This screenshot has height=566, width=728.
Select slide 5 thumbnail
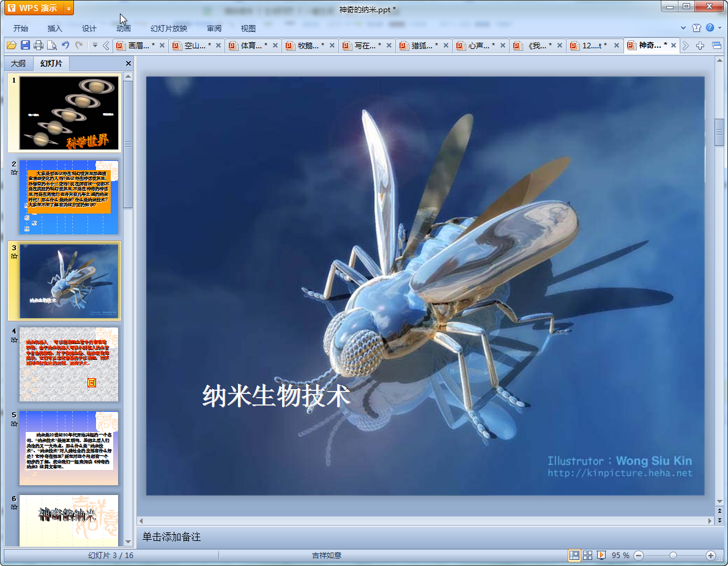(69, 448)
